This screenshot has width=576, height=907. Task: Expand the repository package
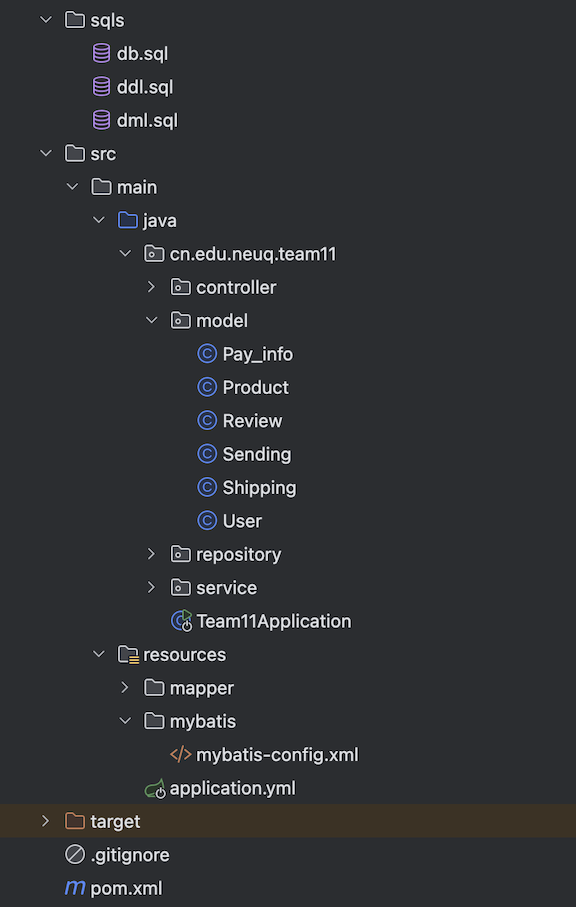tap(151, 554)
